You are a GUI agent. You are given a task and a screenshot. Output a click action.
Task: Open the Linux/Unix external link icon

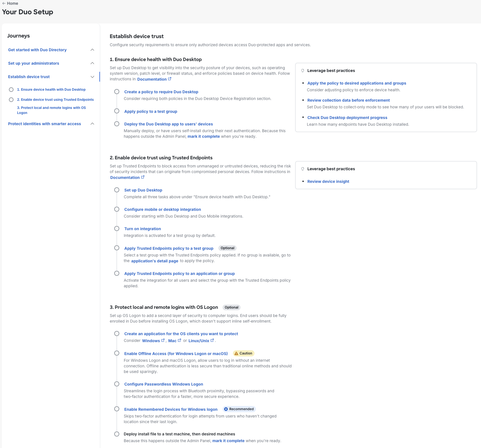pos(212,340)
